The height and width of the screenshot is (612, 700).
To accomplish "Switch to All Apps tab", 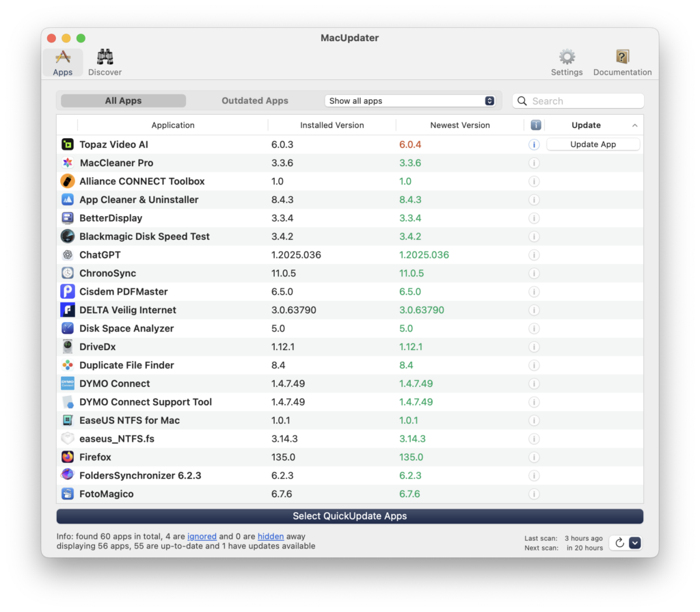I will [123, 101].
